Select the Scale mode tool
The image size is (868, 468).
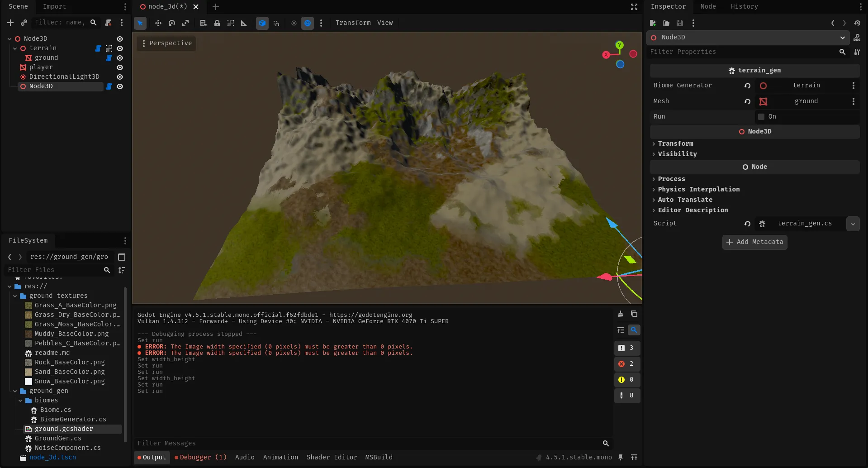pyautogui.click(x=185, y=23)
